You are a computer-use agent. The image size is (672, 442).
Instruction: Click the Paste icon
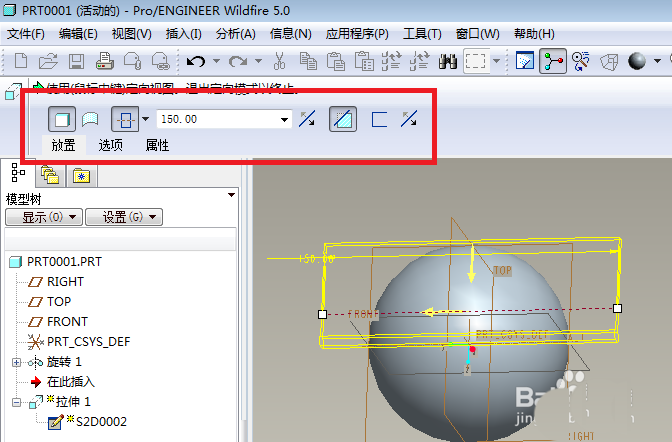pyautogui.click(x=336, y=61)
